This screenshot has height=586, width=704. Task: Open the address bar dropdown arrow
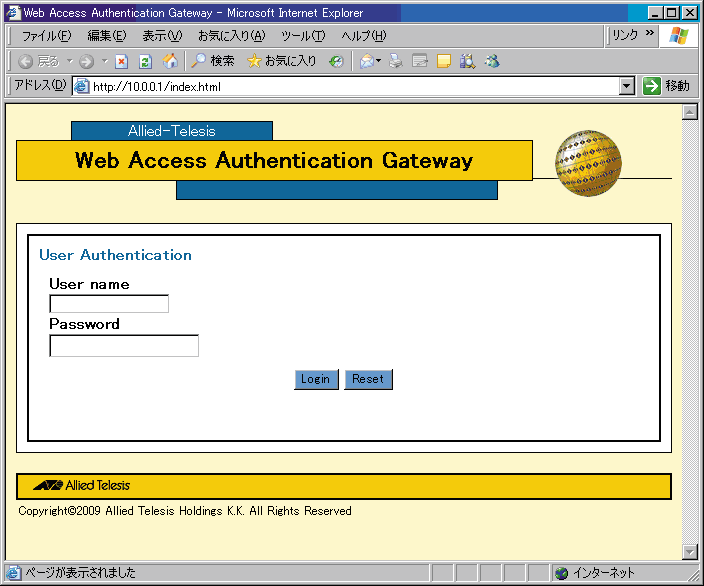coord(626,86)
